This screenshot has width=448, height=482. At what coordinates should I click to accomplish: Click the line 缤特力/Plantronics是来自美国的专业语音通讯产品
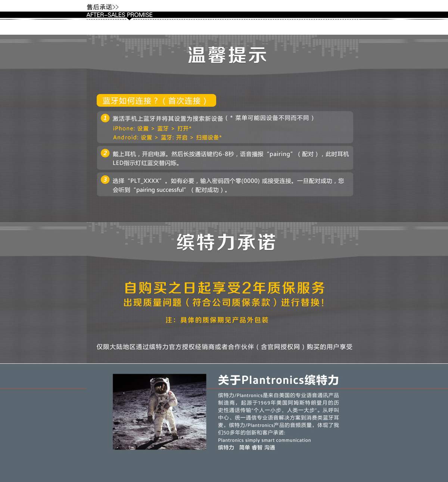click(x=279, y=395)
